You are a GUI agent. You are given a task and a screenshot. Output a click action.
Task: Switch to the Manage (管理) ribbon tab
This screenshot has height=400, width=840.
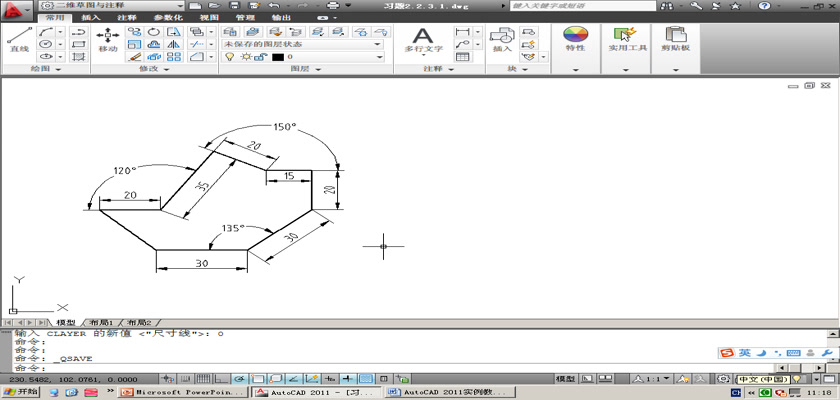pos(244,18)
